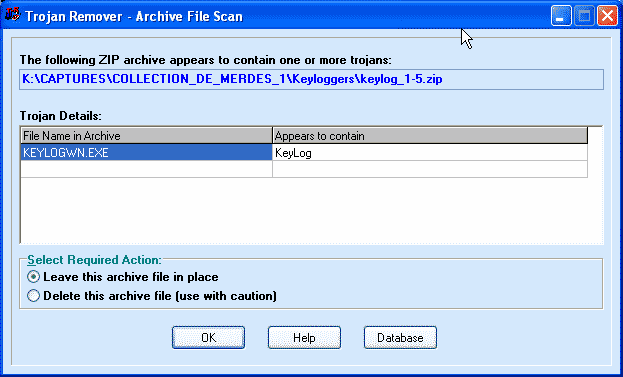Click the 'KeyLog' cell
The width and height of the screenshot is (623, 377).
point(430,153)
